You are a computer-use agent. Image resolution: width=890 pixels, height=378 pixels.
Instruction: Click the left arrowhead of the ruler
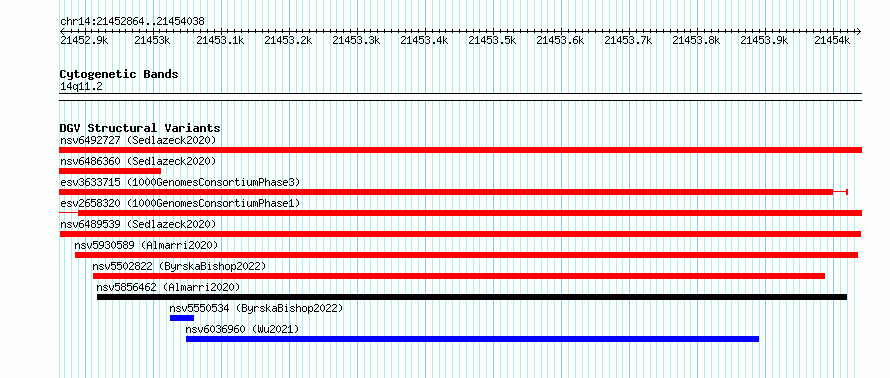(x=62, y=31)
